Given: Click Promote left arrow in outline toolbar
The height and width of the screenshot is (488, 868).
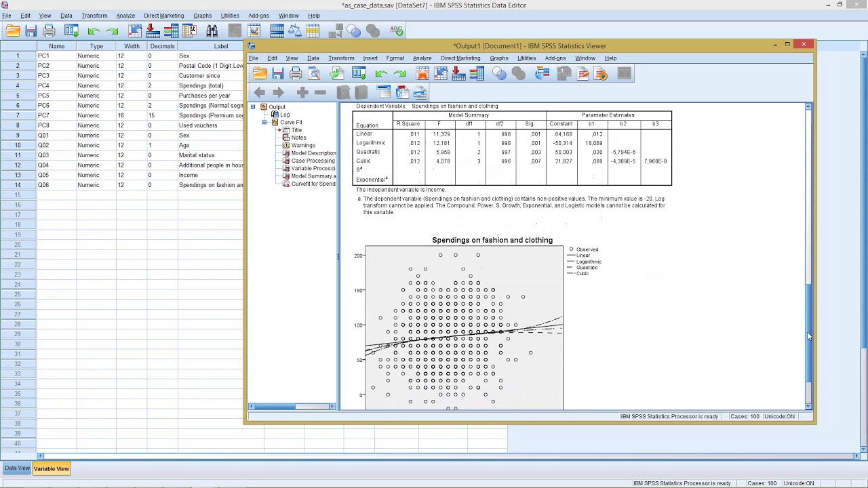Looking at the screenshot, I should pos(259,92).
